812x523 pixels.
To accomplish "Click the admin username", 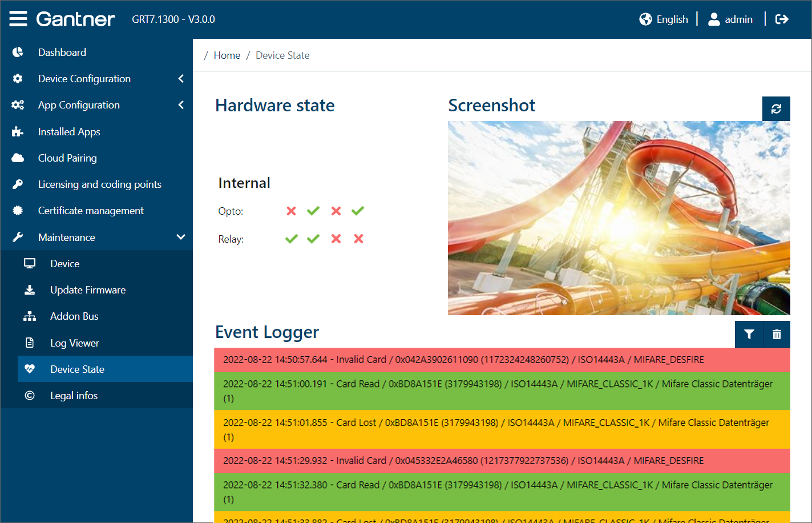I will [738, 19].
